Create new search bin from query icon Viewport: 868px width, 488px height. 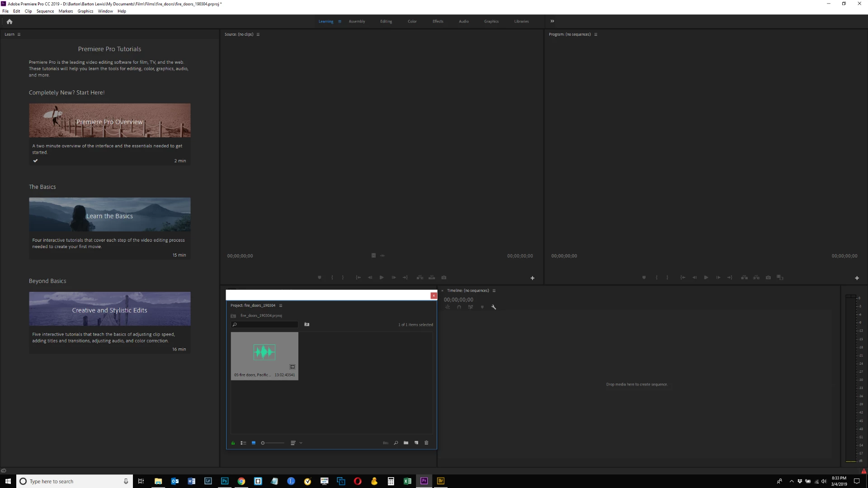pyautogui.click(x=307, y=324)
